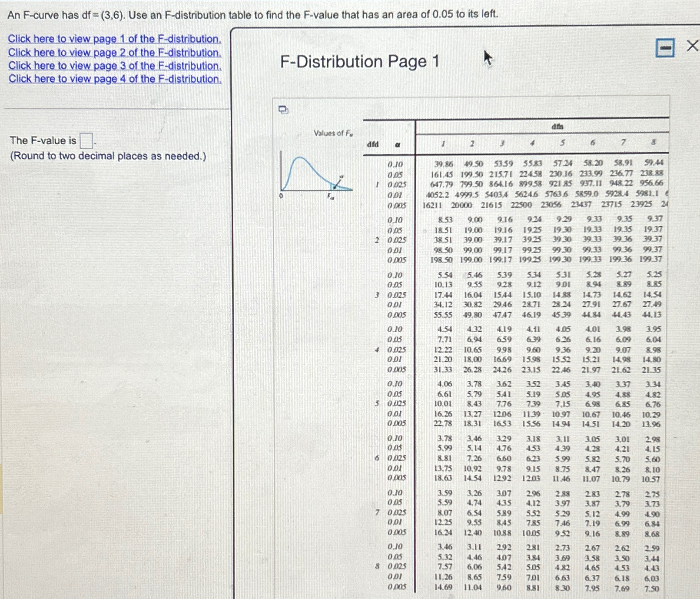This screenshot has height=599, width=700.
Task: Click the Round to two decimal places note
Action: [x=108, y=156]
